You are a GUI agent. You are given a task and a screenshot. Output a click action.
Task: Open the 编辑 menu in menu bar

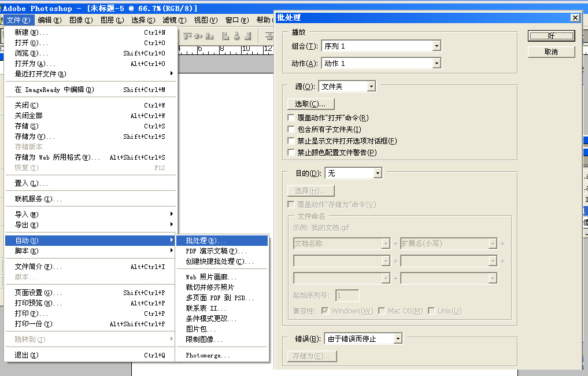coord(50,20)
